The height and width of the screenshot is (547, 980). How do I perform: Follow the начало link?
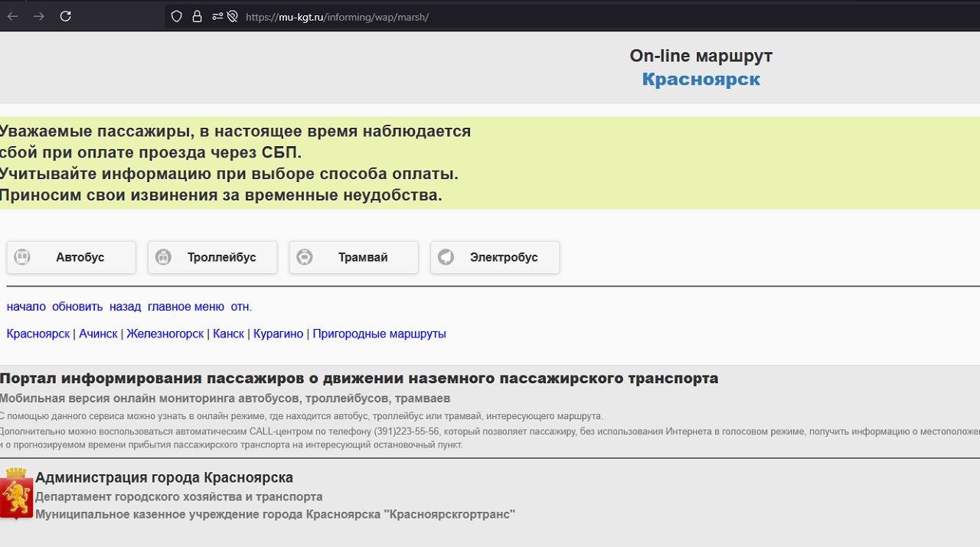click(26, 307)
